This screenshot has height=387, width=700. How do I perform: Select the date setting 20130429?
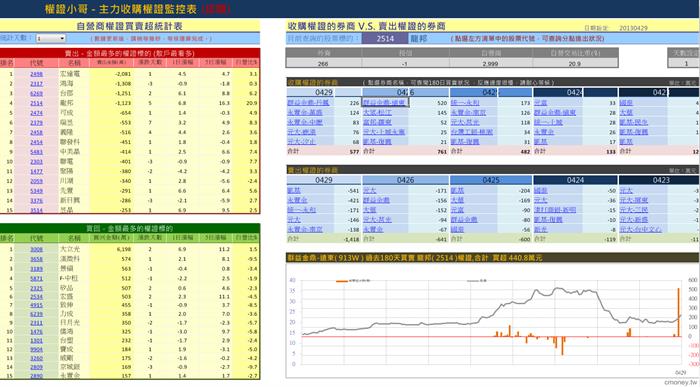click(633, 28)
